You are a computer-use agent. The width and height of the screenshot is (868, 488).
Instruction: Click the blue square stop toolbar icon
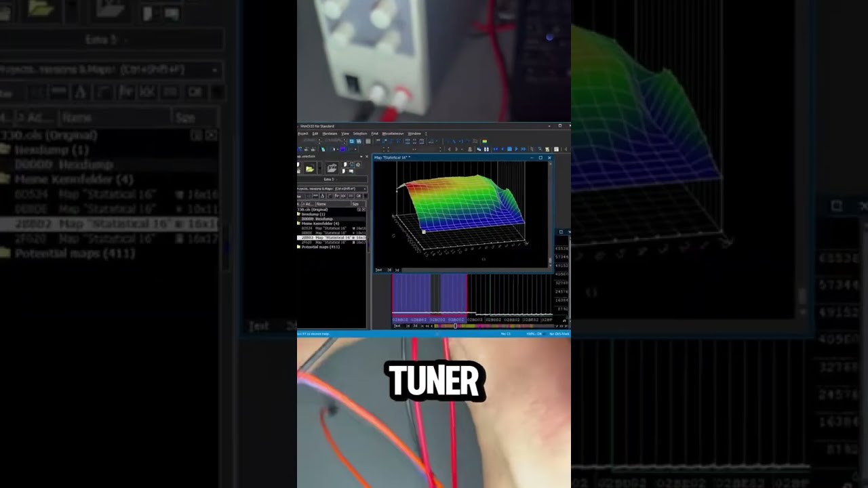click(x=509, y=149)
